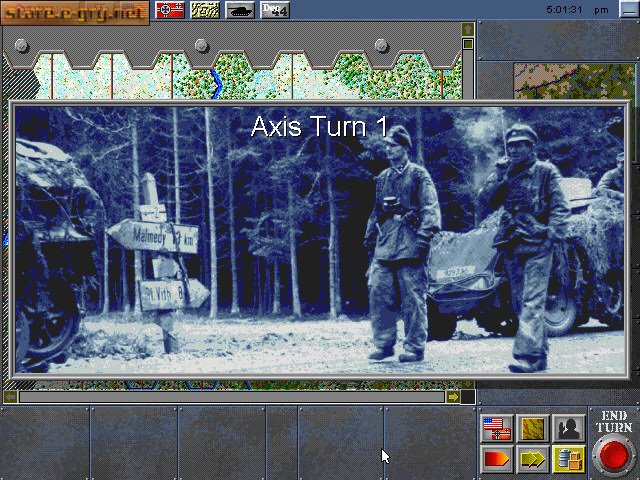Open the terrain map icon in bottom panel
Viewport: 640px width, 480px height.
click(533, 429)
